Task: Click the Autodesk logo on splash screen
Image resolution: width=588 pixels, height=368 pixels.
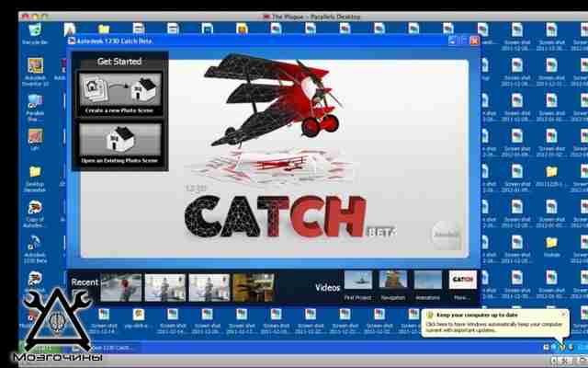Action: coord(447,236)
